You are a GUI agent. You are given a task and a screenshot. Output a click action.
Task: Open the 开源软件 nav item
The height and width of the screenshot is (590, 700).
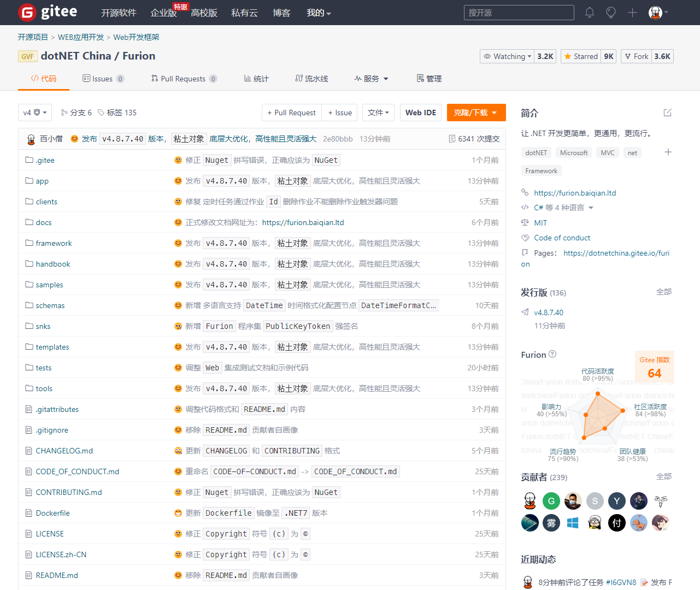point(119,13)
